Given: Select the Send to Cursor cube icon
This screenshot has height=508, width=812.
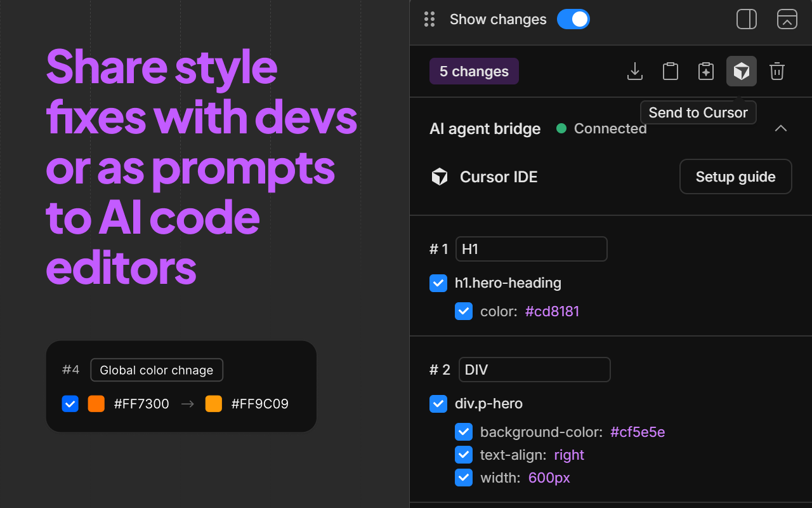Looking at the screenshot, I should pyautogui.click(x=742, y=71).
